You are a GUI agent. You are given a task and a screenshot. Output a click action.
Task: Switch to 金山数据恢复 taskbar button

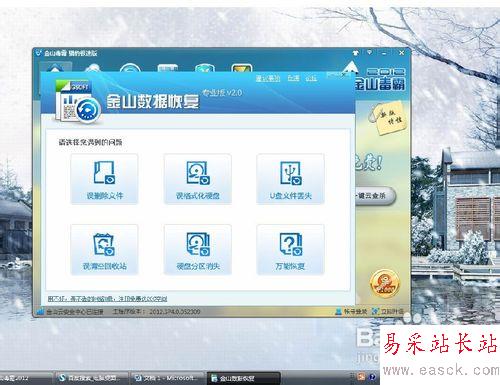click(x=243, y=378)
